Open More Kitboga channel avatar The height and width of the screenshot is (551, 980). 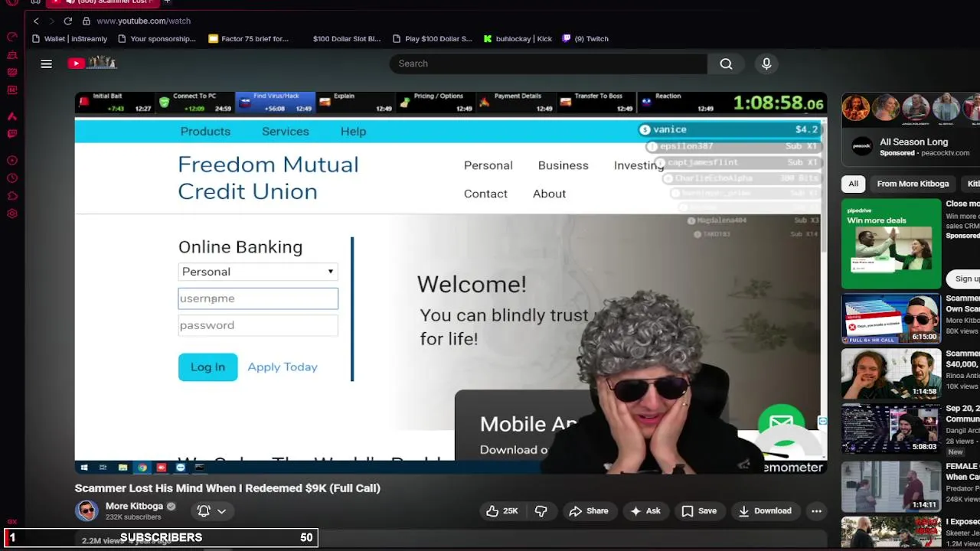click(87, 510)
